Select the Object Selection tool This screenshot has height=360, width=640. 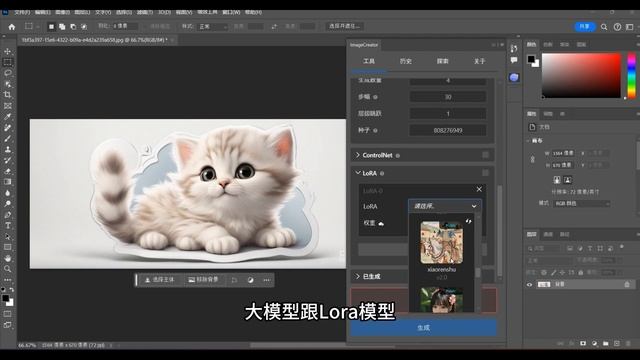8,84
